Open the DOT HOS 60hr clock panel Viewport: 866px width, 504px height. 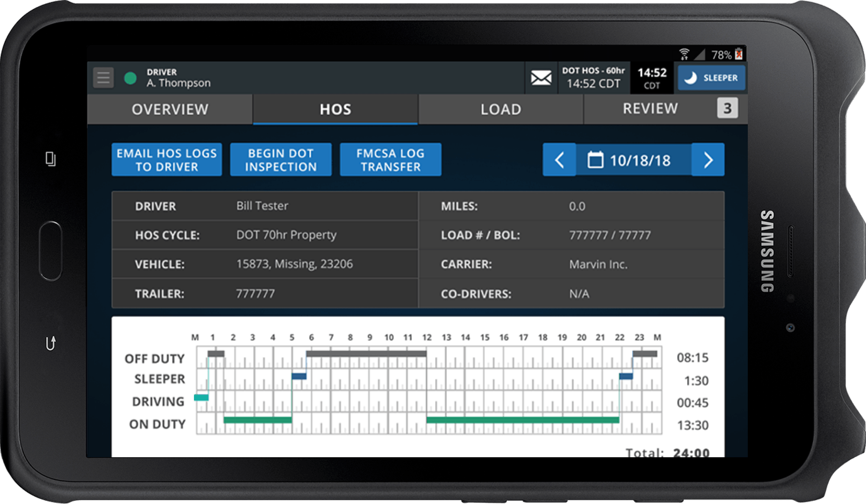click(593, 78)
